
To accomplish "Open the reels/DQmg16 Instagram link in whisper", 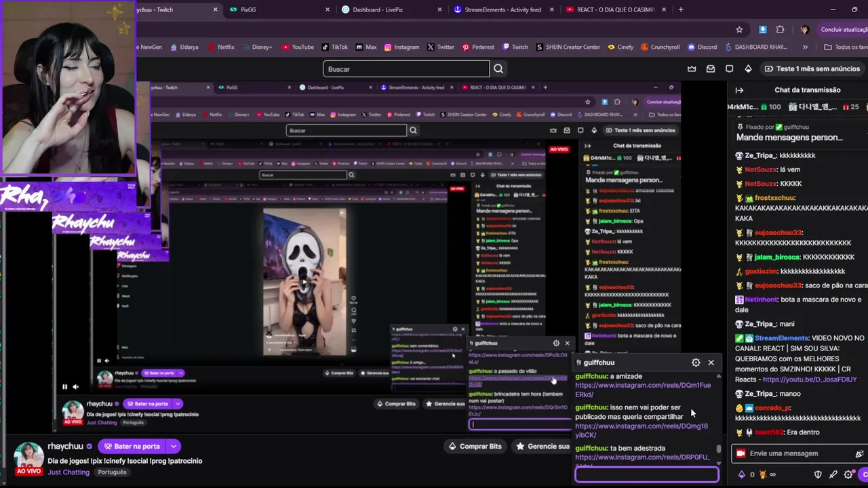I will [x=642, y=430].
